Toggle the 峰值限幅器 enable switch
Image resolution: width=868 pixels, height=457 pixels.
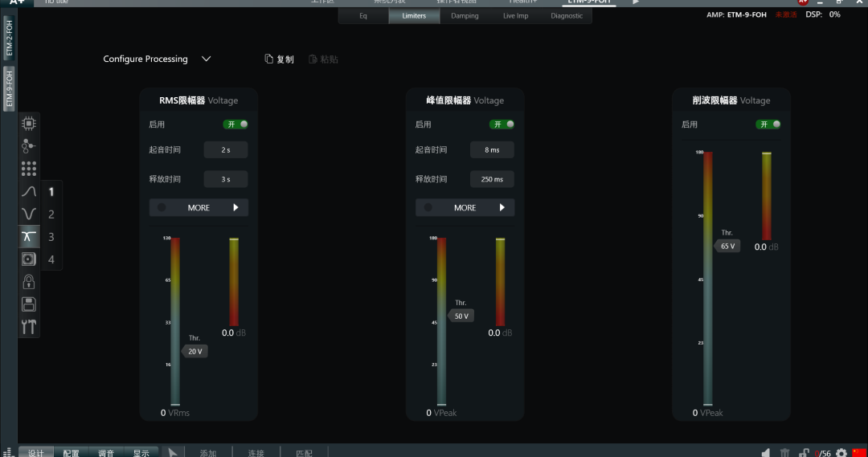(502, 124)
